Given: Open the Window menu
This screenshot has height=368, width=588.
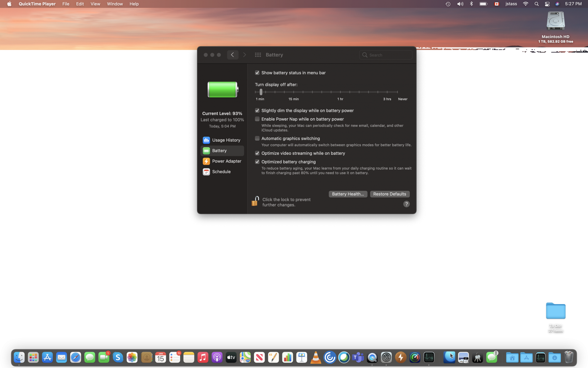Looking at the screenshot, I should pos(115,4).
